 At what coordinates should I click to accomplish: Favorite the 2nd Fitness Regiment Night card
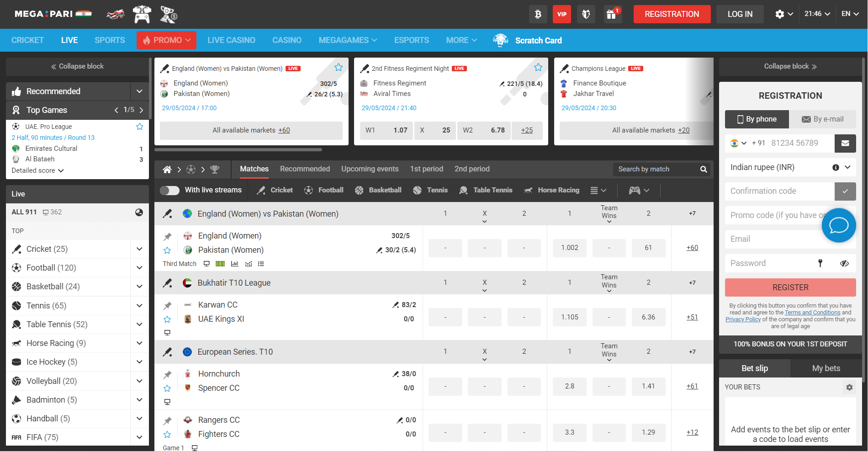[x=538, y=68]
